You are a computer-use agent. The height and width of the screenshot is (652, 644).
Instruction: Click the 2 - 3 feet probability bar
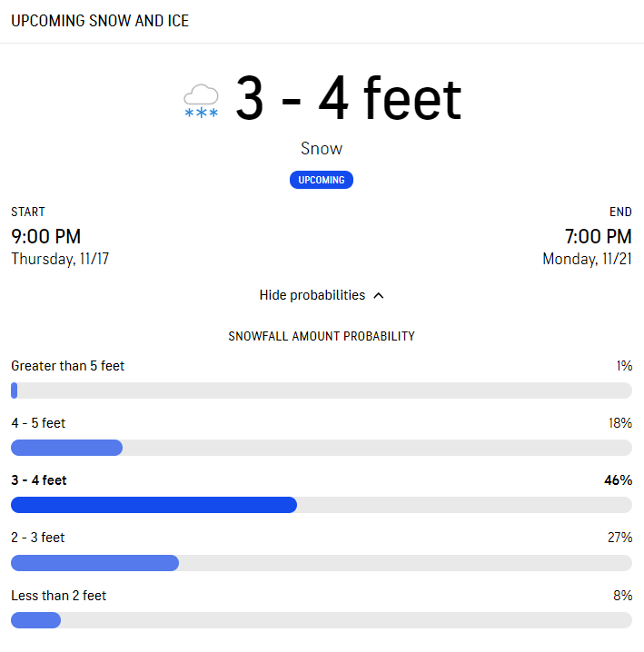322,563
